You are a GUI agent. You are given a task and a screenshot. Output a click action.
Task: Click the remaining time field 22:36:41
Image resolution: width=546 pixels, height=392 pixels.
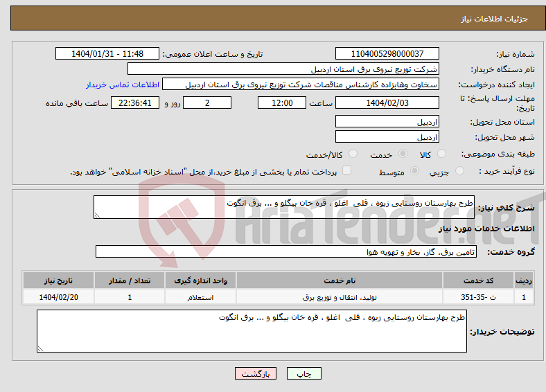[x=135, y=103]
